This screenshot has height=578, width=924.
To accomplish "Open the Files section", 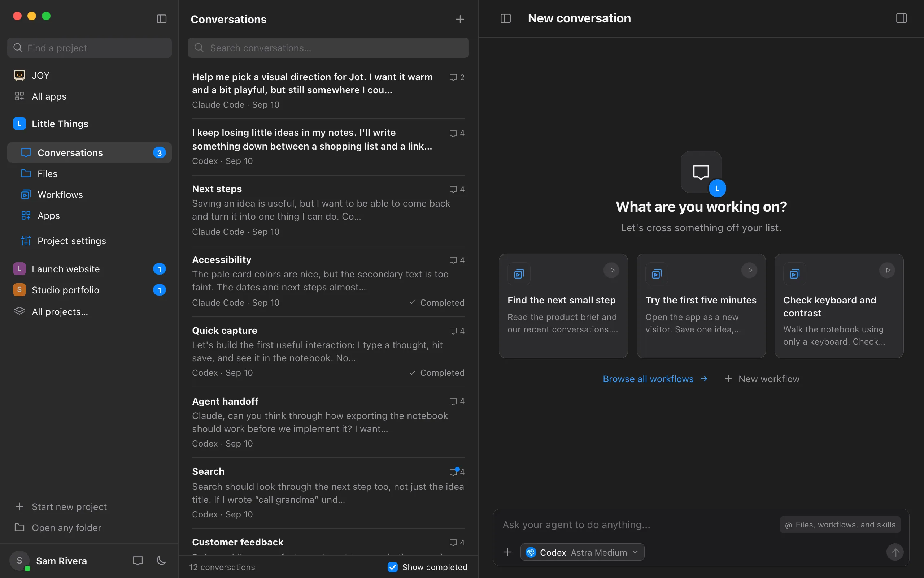I will pyautogui.click(x=90, y=173).
